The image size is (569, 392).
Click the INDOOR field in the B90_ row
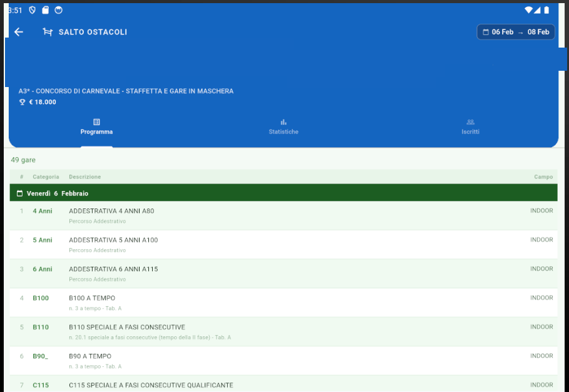click(x=541, y=356)
